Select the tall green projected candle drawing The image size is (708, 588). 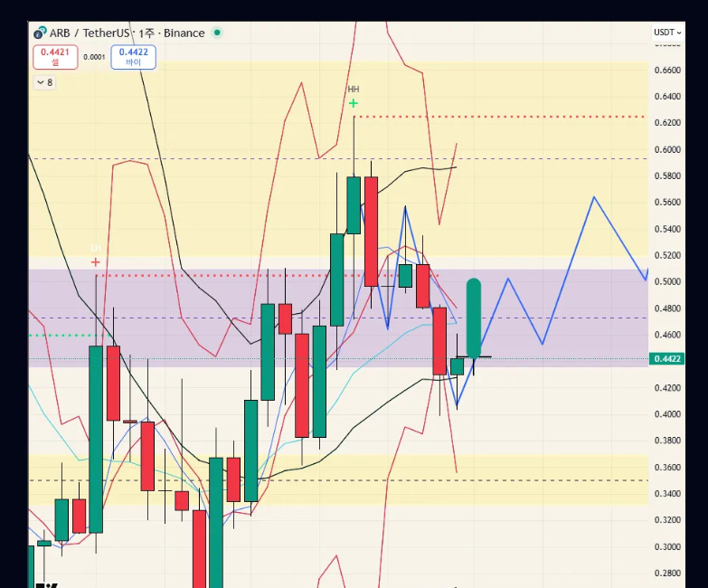coord(474,318)
